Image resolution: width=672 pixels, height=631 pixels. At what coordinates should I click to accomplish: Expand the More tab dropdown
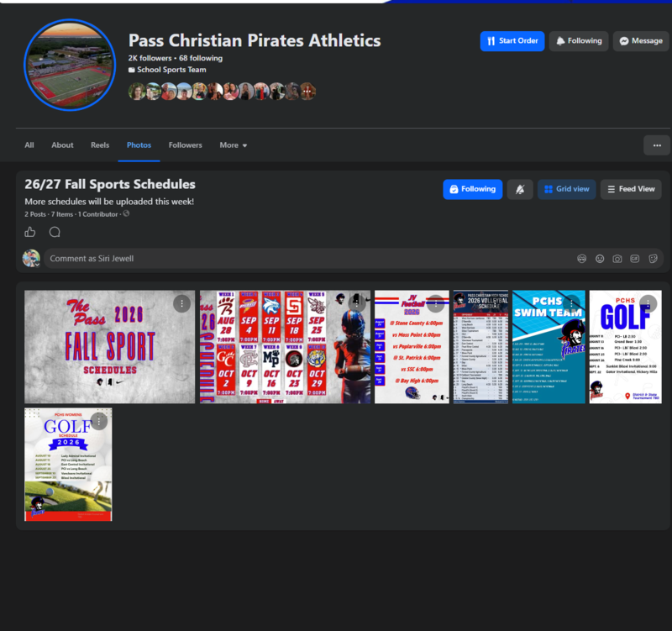pyautogui.click(x=234, y=145)
